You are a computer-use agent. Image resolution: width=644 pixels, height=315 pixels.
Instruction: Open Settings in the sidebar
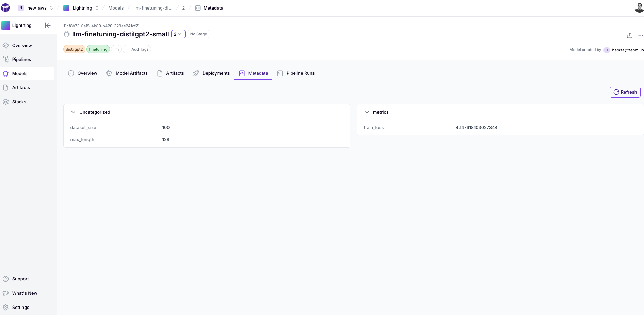20,308
